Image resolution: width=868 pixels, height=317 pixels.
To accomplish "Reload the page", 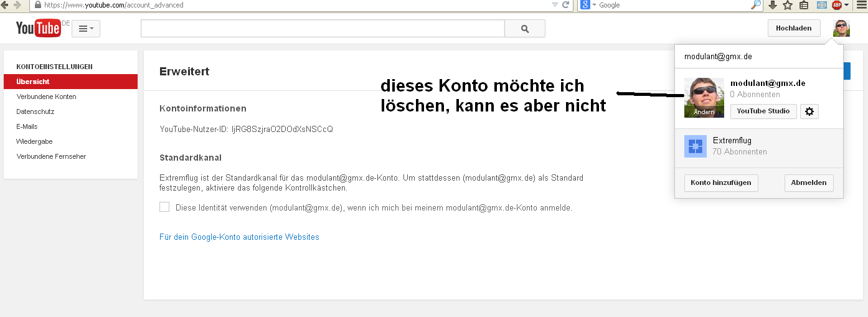I will click(x=566, y=5).
